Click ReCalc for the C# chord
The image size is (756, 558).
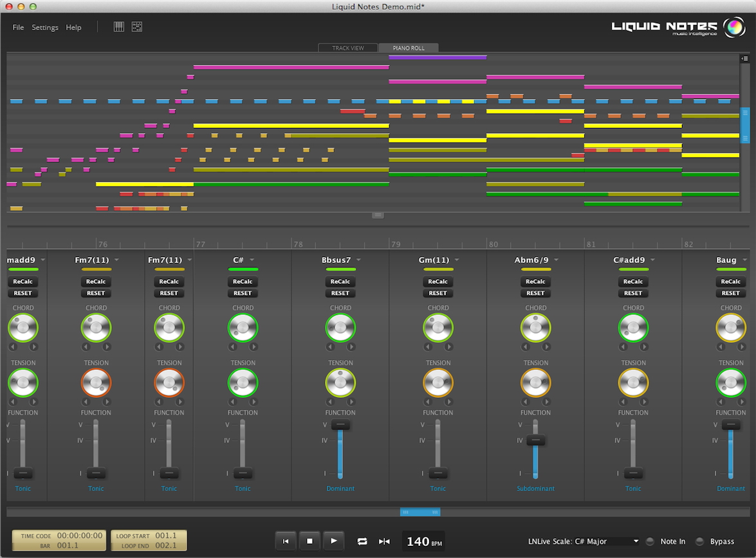(x=243, y=282)
